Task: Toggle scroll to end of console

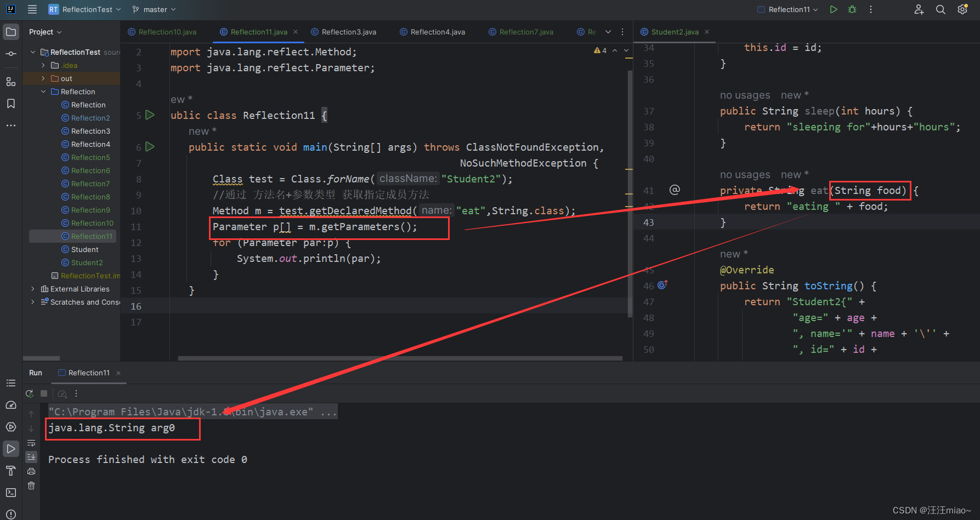Action: pos(31,456)
